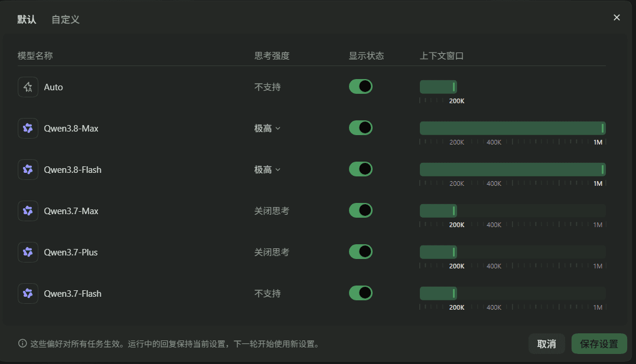Click the Qwen3.7-Flash model icon
This screenshot has width=636, height=364.
pyautogui.click(x=28, y=294)
